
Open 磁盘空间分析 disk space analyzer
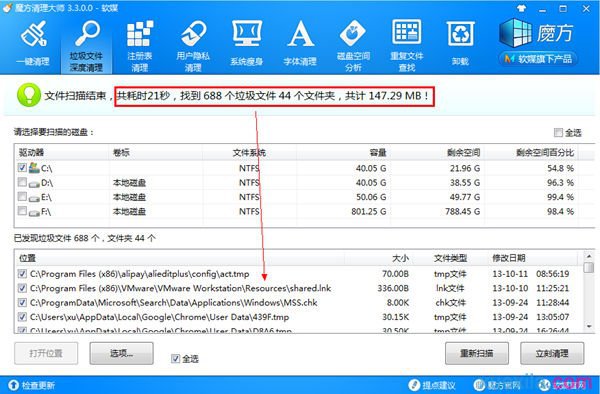(353, 46)
